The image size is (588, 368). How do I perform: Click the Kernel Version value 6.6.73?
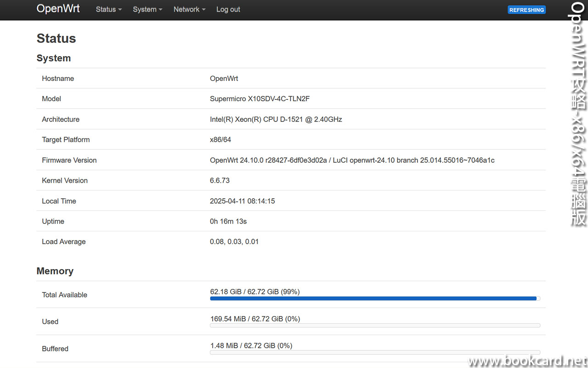(x=220, y=180)
